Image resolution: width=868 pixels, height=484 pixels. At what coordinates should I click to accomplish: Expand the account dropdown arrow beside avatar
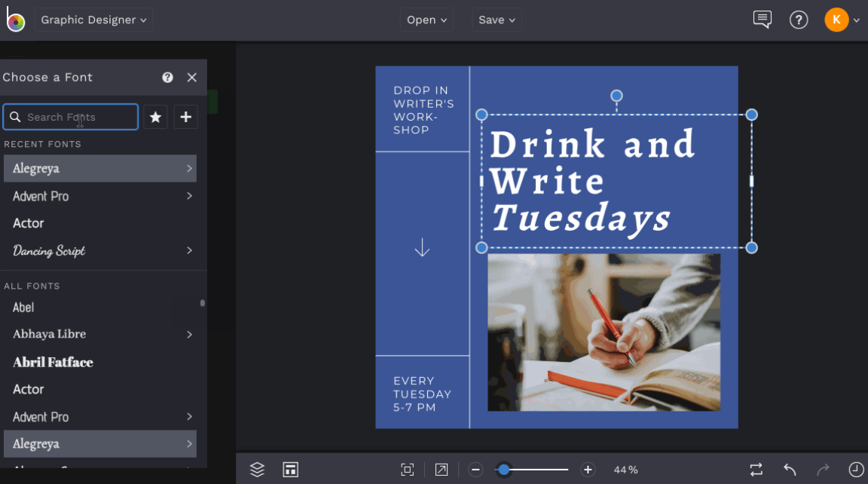[857, 20]
